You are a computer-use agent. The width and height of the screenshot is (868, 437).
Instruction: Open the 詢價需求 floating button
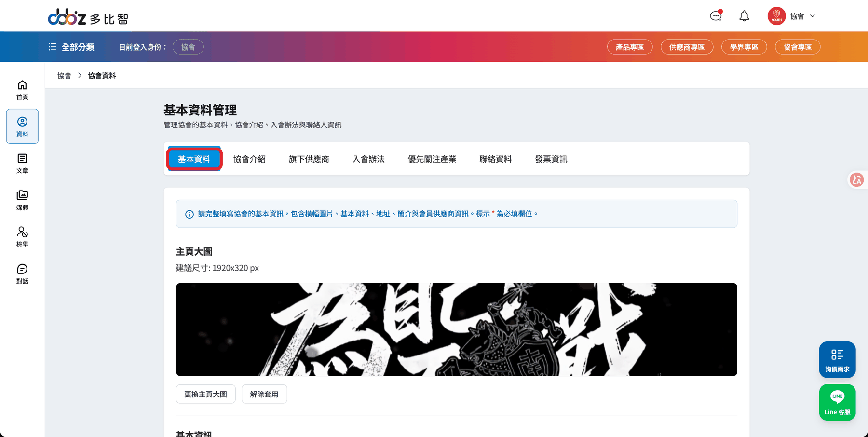pos(838,360)
